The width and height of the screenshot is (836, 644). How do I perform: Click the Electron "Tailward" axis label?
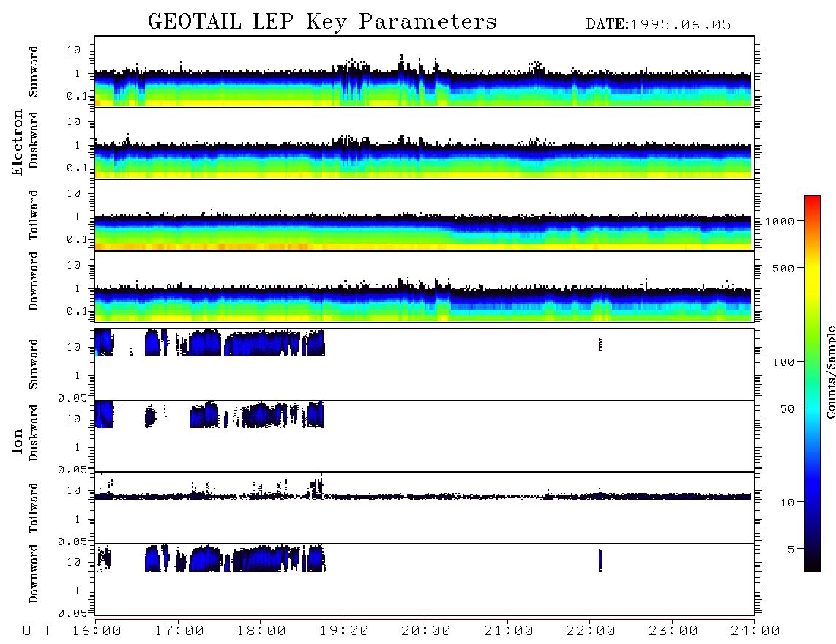34,215
